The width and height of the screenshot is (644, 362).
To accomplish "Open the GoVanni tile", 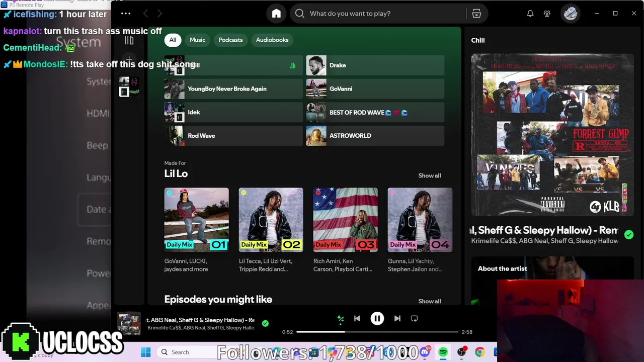I will (x=375, y=89).
